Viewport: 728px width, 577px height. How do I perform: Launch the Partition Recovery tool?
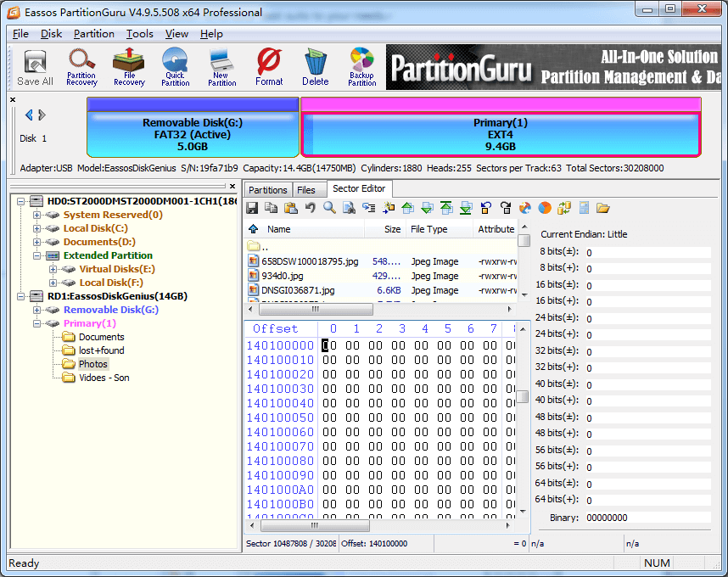click(x=81, y=68)
